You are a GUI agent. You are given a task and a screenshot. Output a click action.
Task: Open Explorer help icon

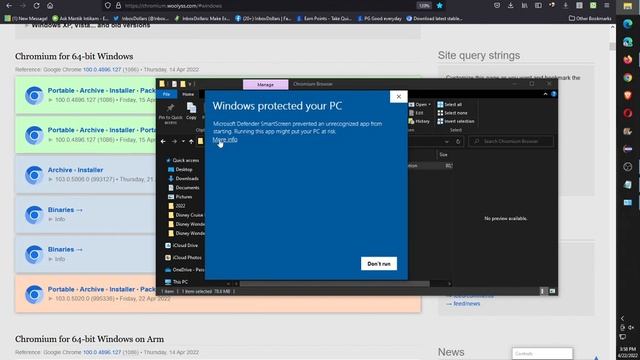[553, 94]
